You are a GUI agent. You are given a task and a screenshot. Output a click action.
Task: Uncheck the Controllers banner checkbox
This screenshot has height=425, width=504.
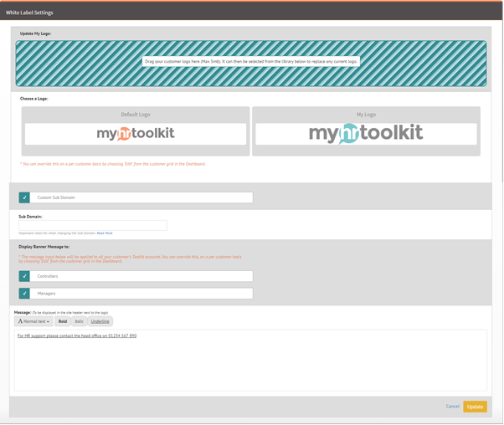pyautogui.click(x=24, y=276)
